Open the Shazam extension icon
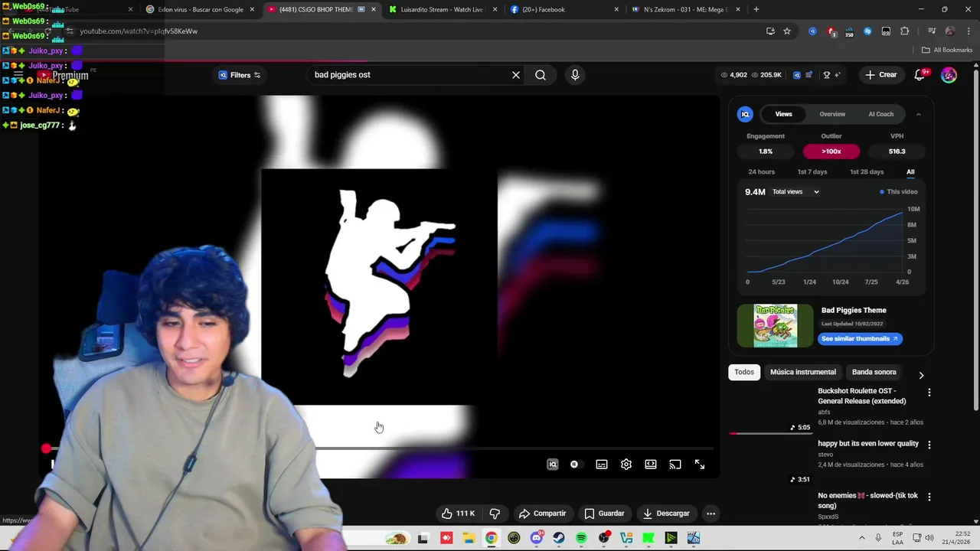980x551 pixels. click(x=867, y=31)
